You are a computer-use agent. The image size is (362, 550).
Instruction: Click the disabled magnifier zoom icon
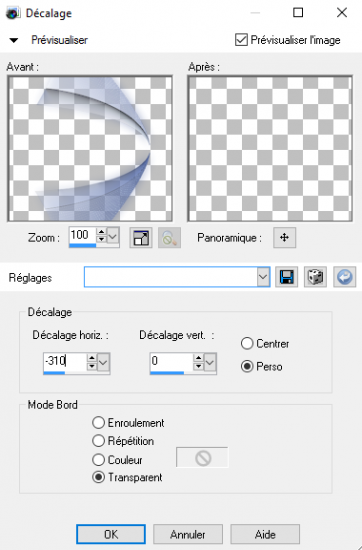(169, 238)
